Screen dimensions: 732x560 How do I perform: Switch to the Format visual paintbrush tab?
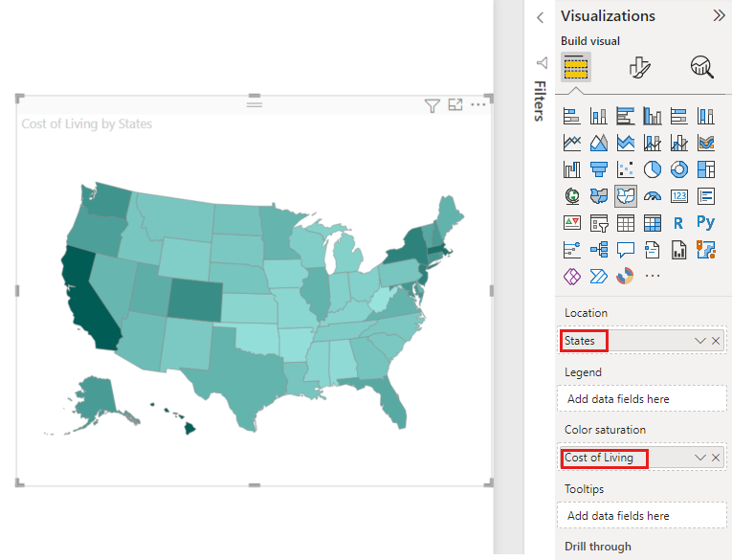[639, 67]
